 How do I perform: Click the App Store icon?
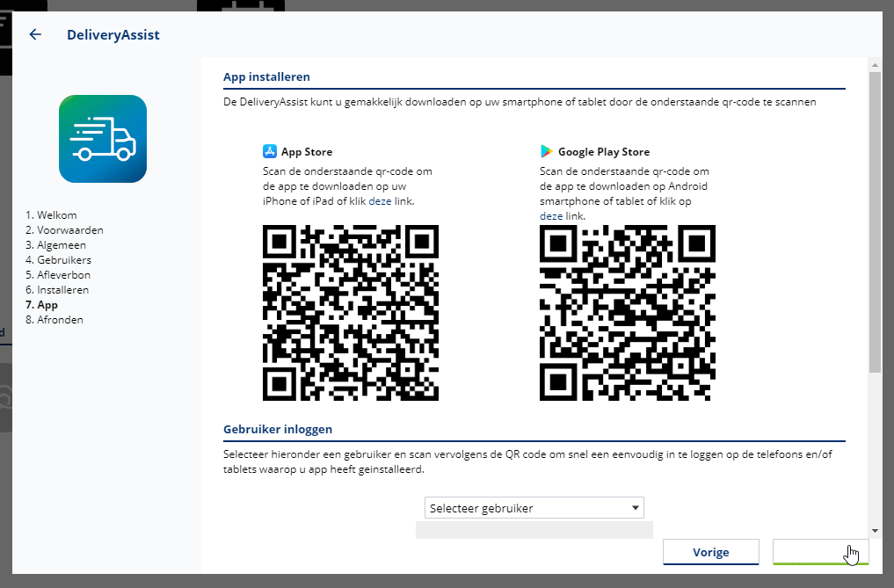(x=270, y=151)
